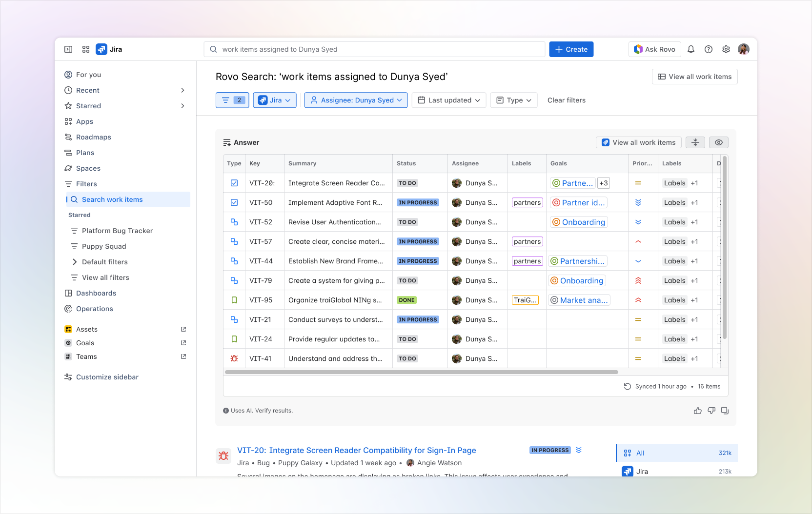The width and height of the screenshot is (812, 514).
Task: Click the Market ana... goal for VIT-95
Action: pyautogui.click(x=579, y=300)
